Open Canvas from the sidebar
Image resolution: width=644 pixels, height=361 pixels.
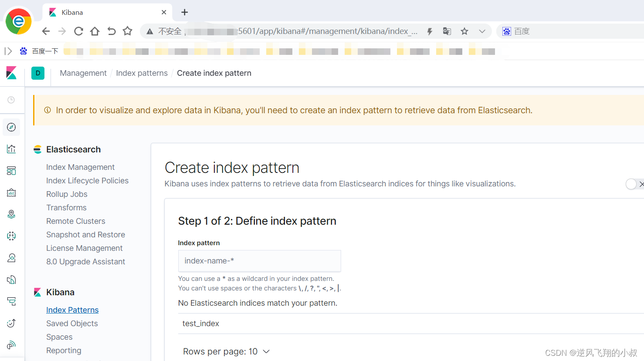point(11,192)
